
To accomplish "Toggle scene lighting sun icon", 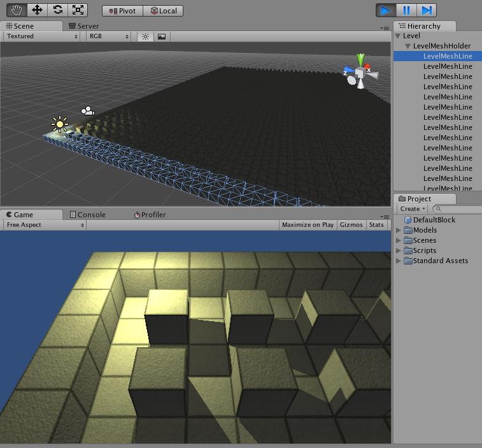I will (145, 36).
